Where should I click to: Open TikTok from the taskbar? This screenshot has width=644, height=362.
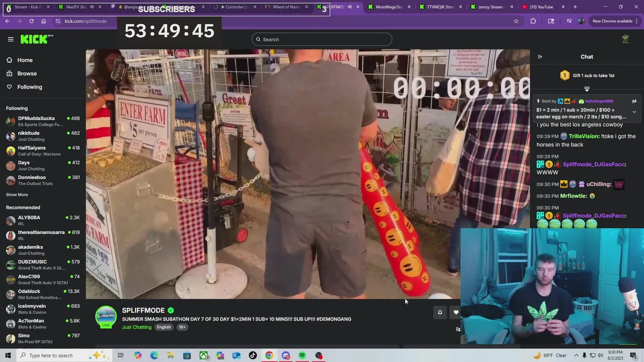click(x=253, y=355)
